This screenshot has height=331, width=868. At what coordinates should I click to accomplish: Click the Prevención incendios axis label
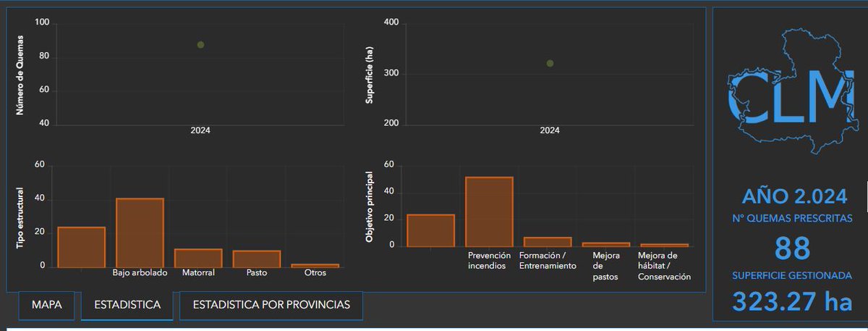point(489,261)
